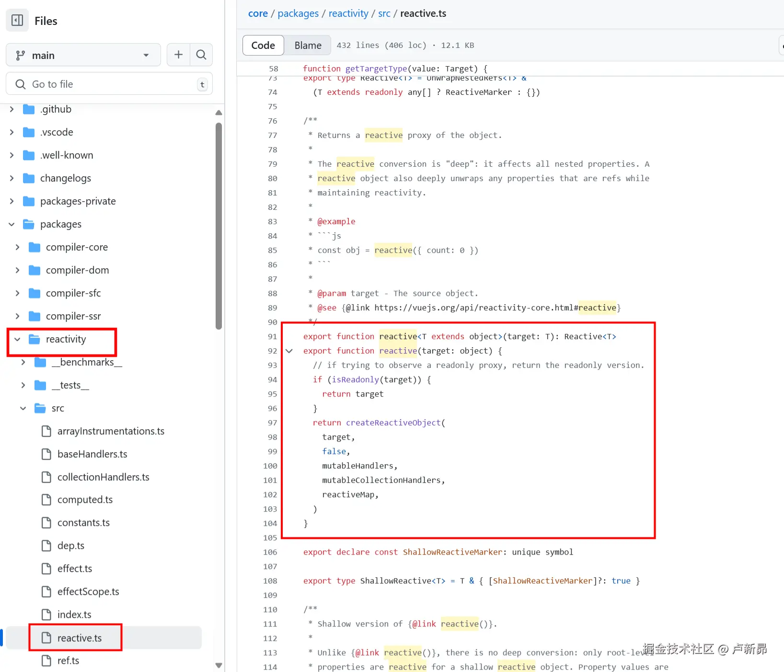Expand the compiler-core folder chevron

pyautogui.click(x=18, y=247)
